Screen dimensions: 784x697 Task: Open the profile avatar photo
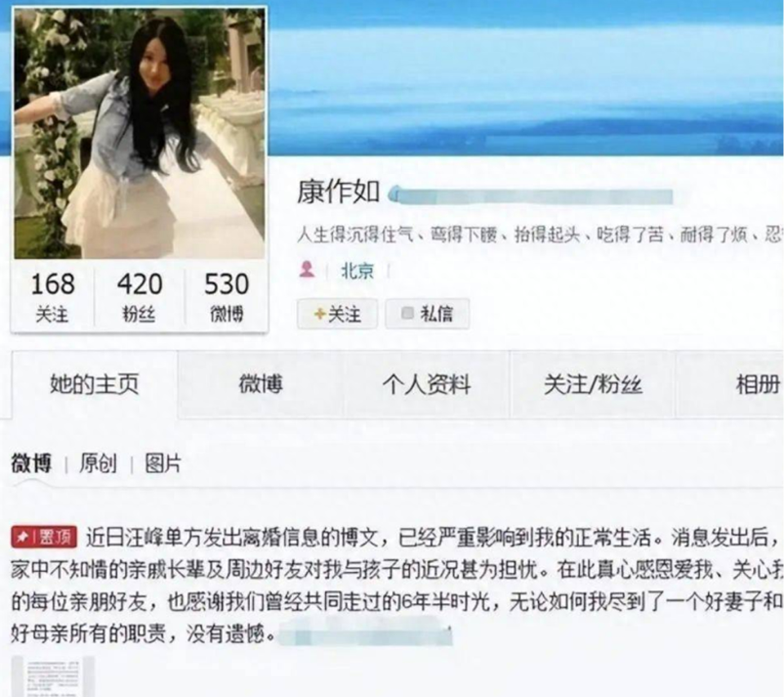[140, 133]
